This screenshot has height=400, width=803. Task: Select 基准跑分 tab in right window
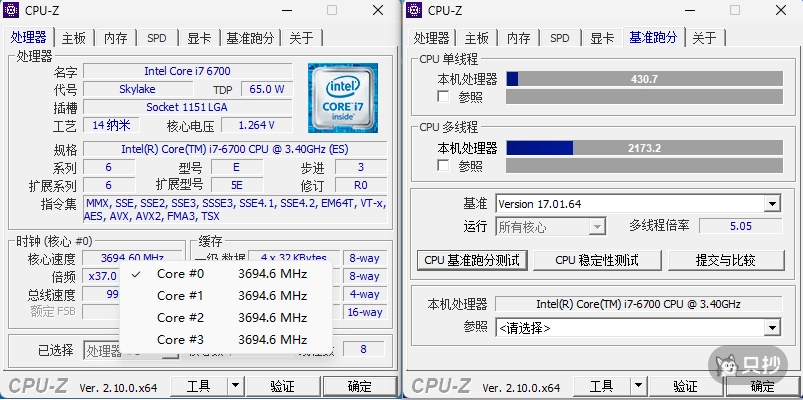pyautogui.click(x=653, y=37)
